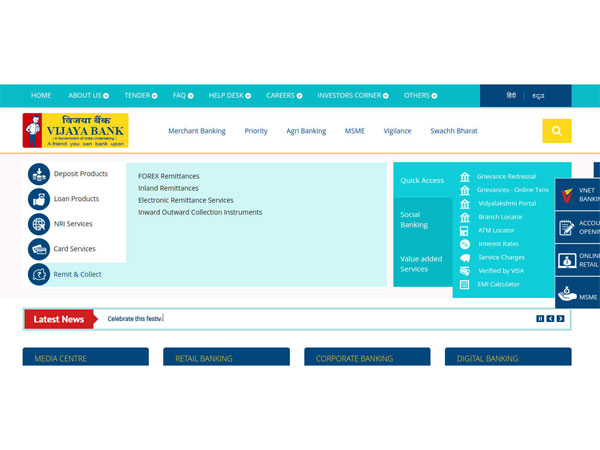The width and height of the screenshot is (600, 450).
Task: Click the Loan Products circular icon
Action: click(39, 199)
